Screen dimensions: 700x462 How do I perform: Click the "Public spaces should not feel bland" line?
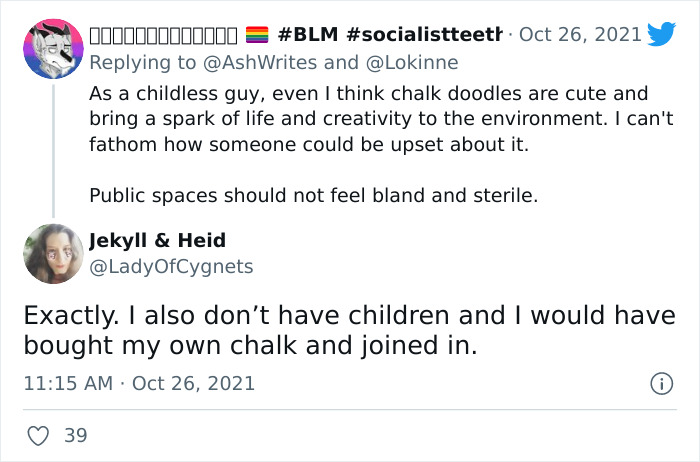(313, 195)
